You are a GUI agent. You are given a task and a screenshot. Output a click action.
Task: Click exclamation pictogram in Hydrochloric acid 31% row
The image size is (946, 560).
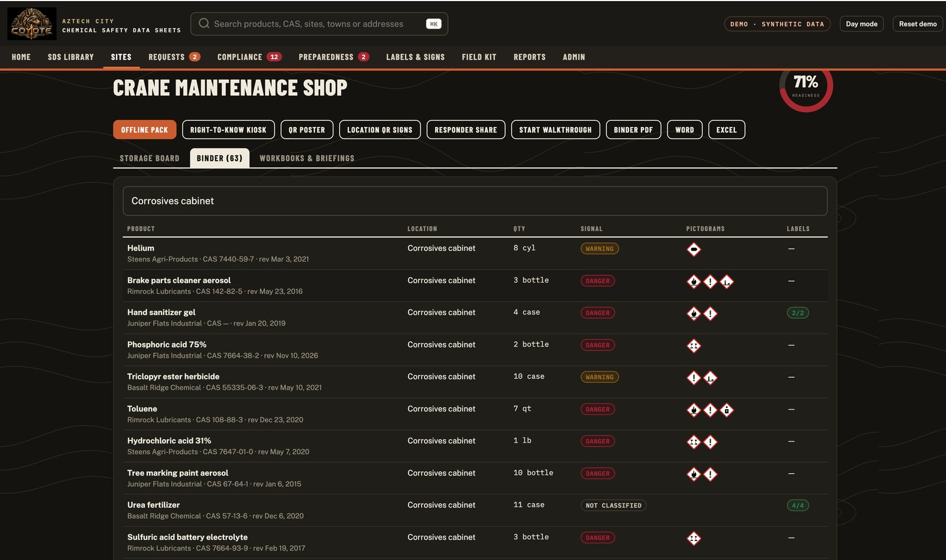click(710, 442)
